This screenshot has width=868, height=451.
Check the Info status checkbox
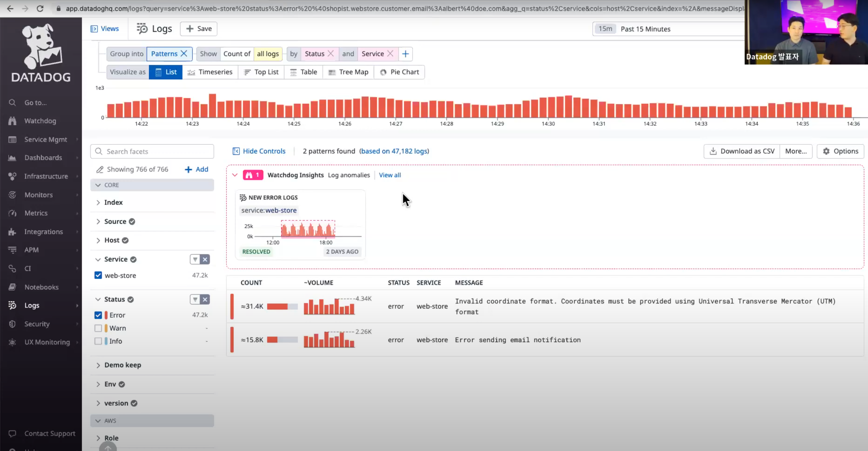[x=98, y=341]
